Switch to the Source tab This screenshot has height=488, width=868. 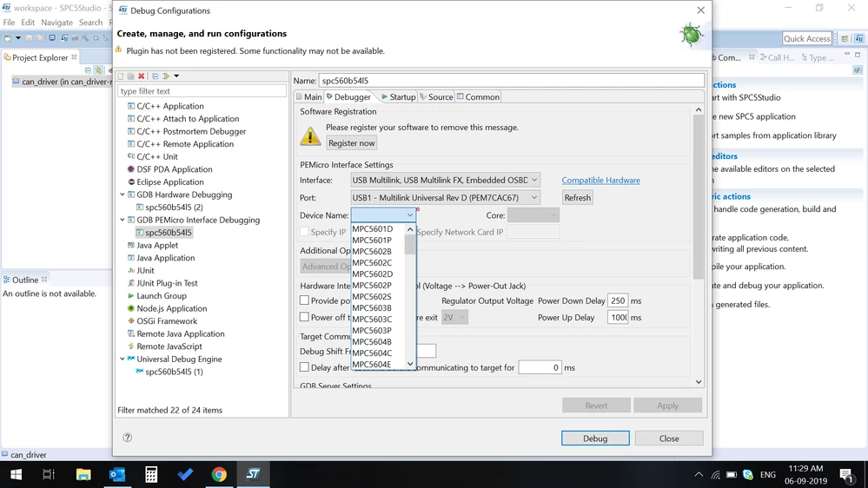pos(436,97)
